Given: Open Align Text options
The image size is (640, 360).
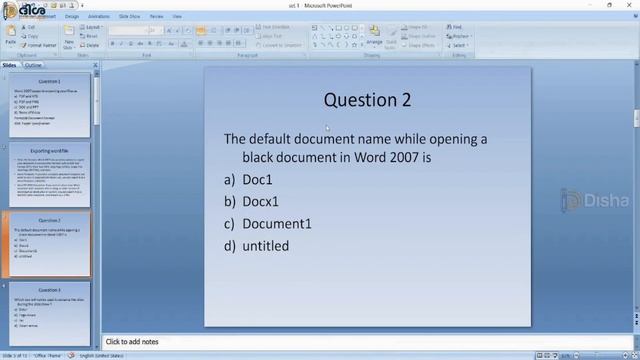Looking at the screenshot, I should 269,36.
